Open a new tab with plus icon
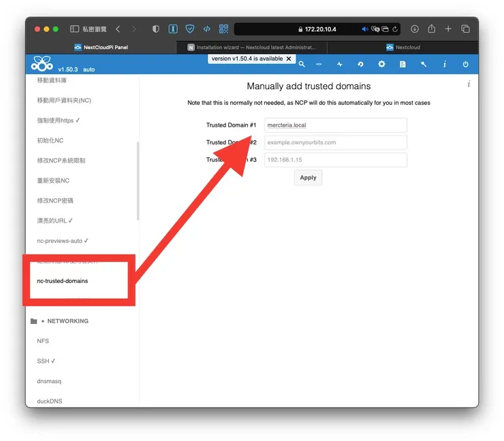 pos(448,29)
